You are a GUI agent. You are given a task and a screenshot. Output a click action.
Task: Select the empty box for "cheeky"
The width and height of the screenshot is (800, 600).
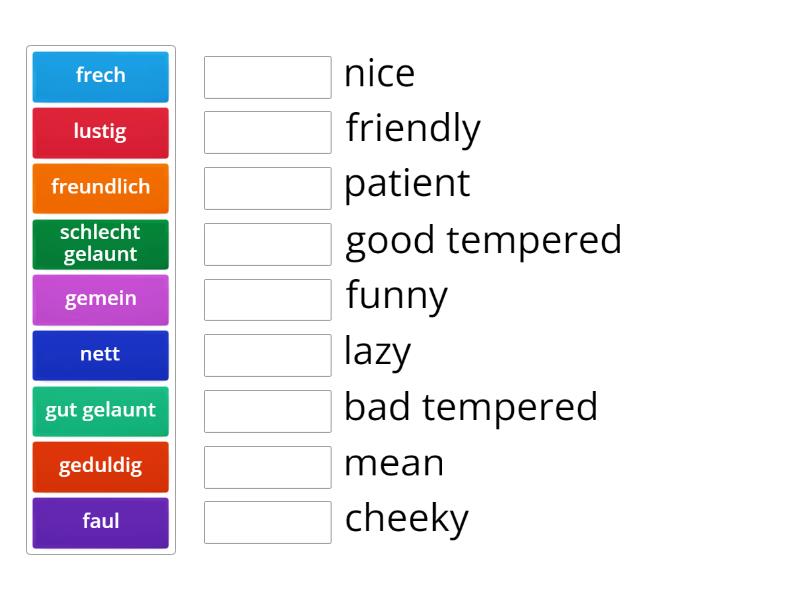tap(267, 522)
